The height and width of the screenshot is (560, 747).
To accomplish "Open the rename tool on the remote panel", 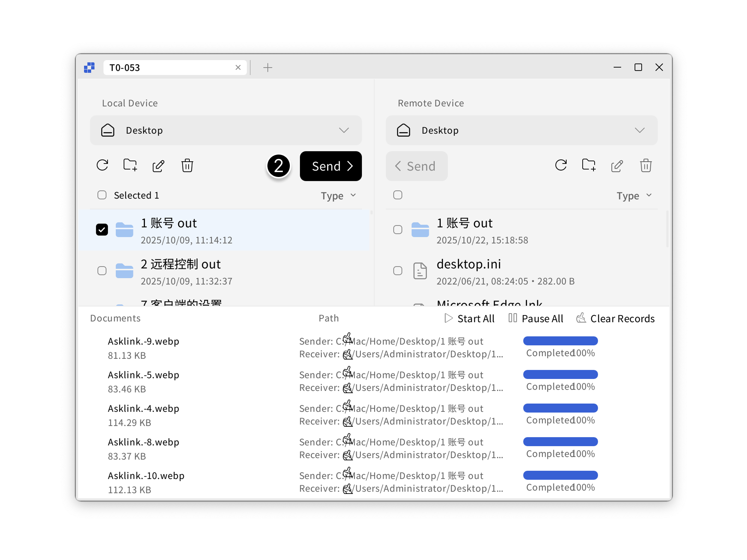I will coord(617,165).
